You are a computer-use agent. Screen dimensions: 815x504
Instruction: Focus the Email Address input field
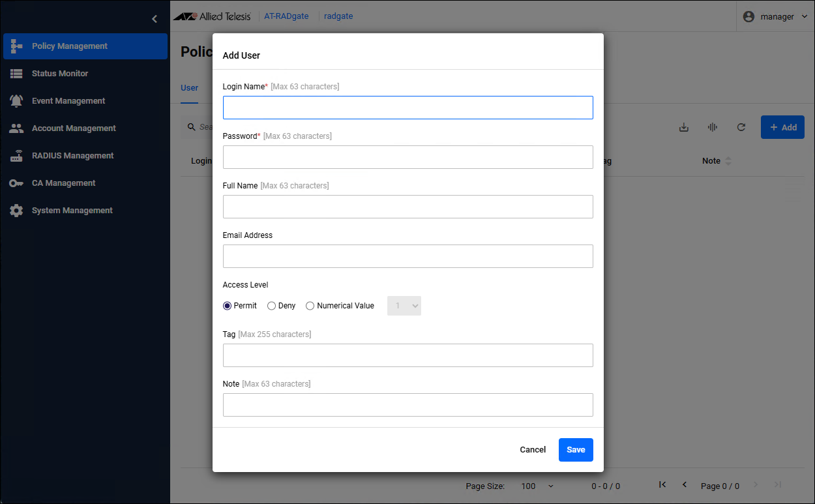click(408, 256)
